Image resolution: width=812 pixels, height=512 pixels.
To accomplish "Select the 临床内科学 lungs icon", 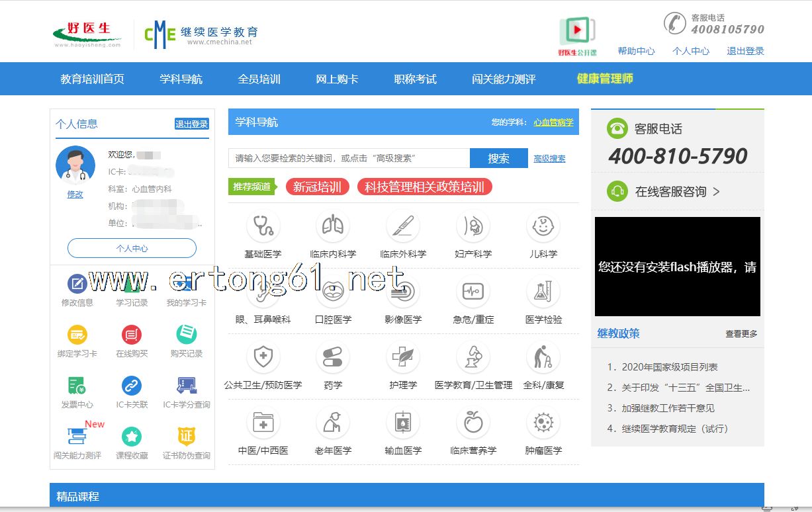I will 333,226.
